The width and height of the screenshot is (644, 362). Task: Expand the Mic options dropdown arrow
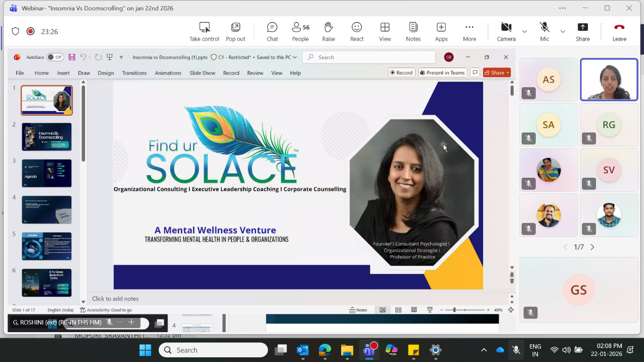563,32
